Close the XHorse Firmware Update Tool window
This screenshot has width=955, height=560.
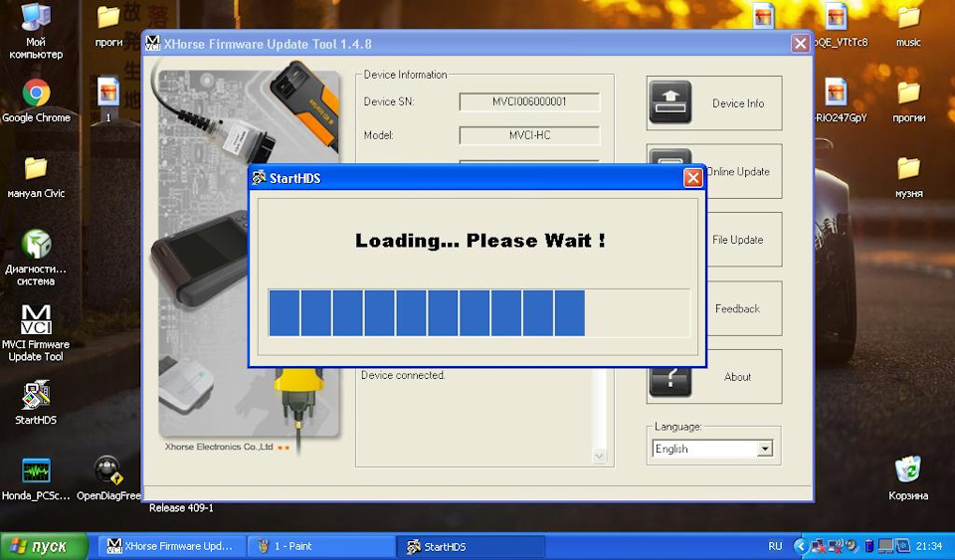[800, 43]
